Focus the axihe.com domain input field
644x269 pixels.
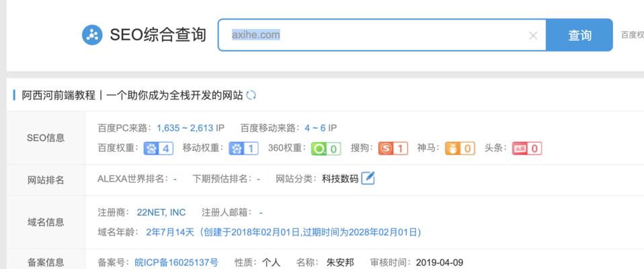(382, 35)
